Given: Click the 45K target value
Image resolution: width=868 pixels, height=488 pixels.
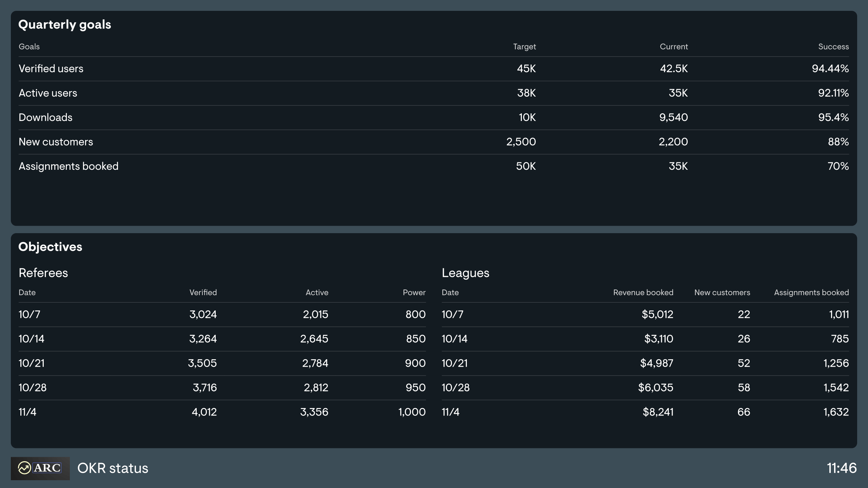Looking at the screenshot, I should [526, 68].
